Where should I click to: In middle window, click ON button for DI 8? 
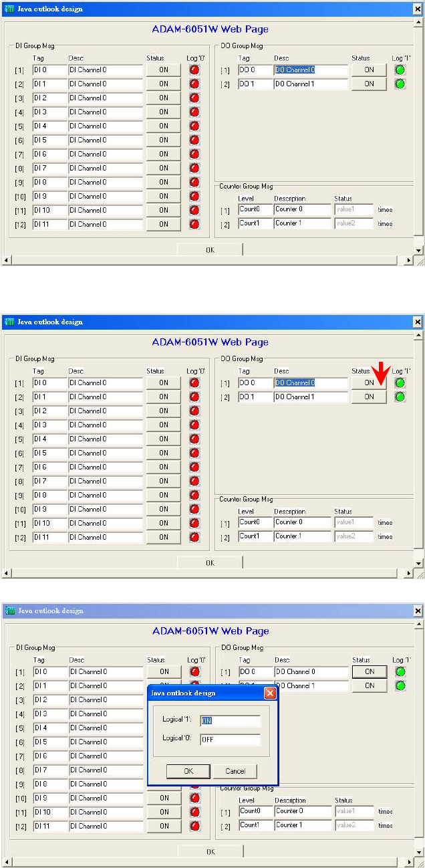[x=164, y=495]
